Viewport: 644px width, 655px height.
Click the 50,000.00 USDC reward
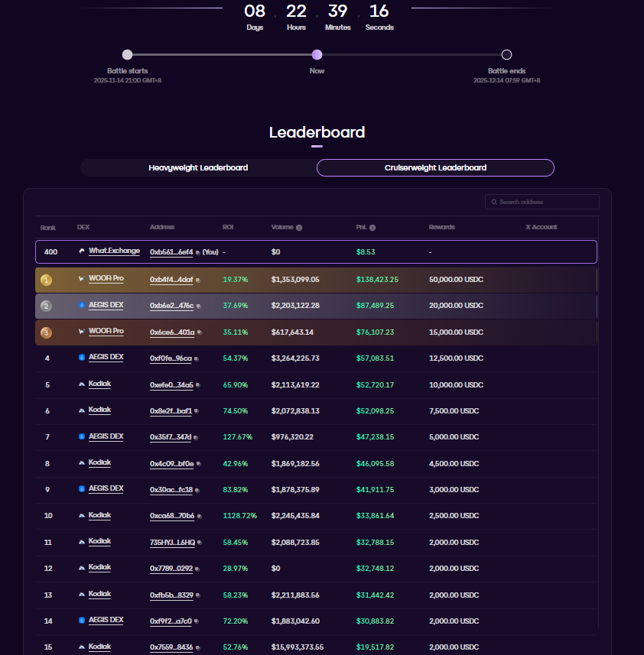tap(457, 280)
